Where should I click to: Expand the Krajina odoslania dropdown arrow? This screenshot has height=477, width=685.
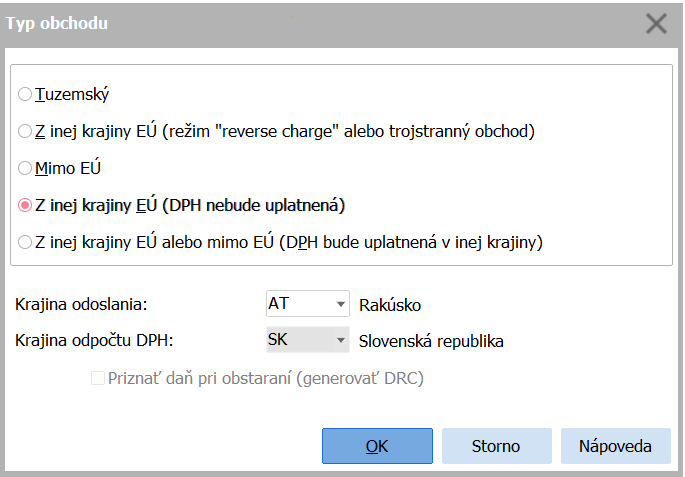click(x=341, y=304)
